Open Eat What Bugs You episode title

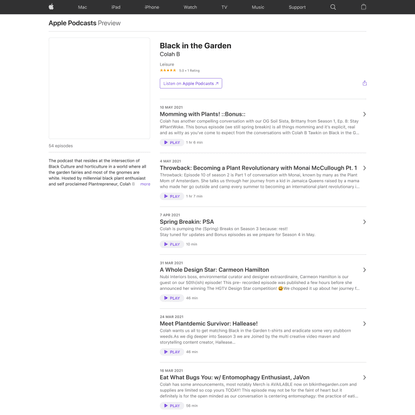click(x=235, y=378)
